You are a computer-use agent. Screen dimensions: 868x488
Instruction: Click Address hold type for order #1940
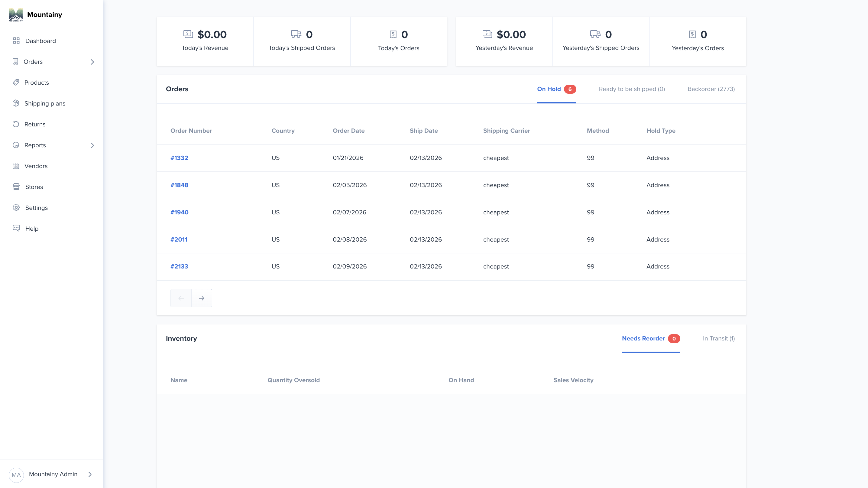pos(658,212)
